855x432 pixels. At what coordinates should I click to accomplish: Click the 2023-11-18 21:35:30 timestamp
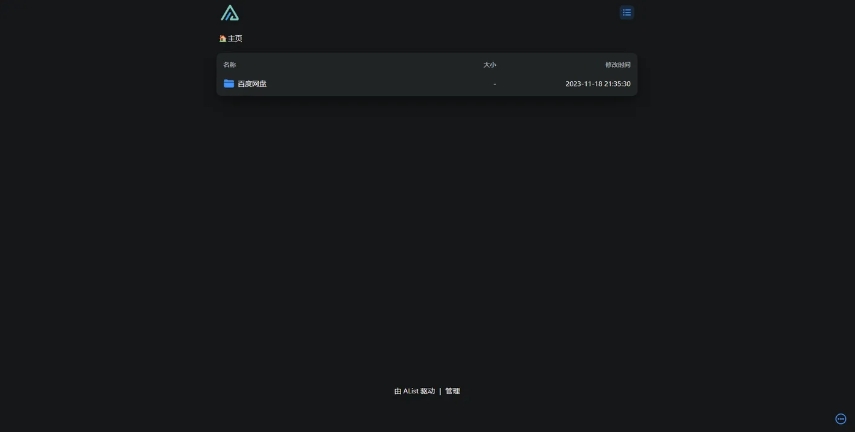[598, 84]
